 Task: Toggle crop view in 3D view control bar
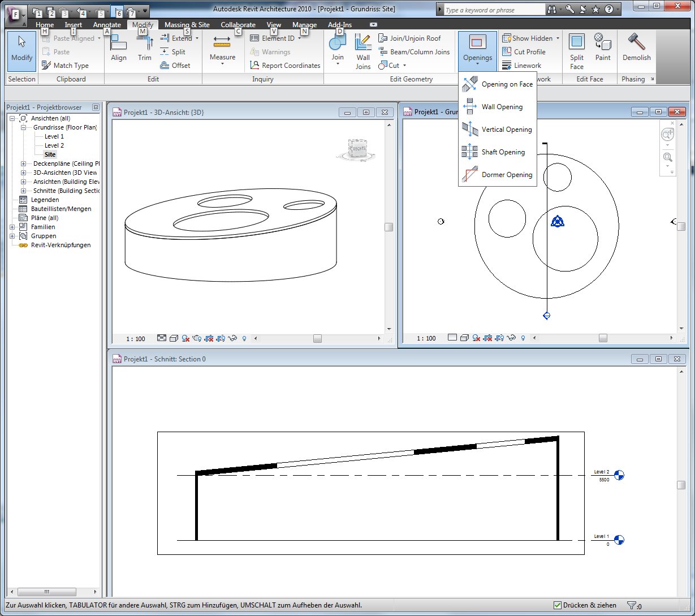click(x=209, y=338)
